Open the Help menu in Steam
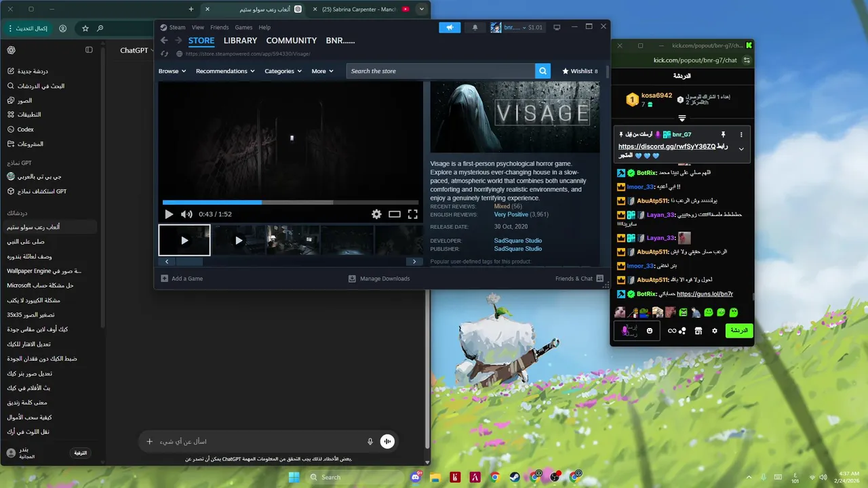 coord(264,27)
